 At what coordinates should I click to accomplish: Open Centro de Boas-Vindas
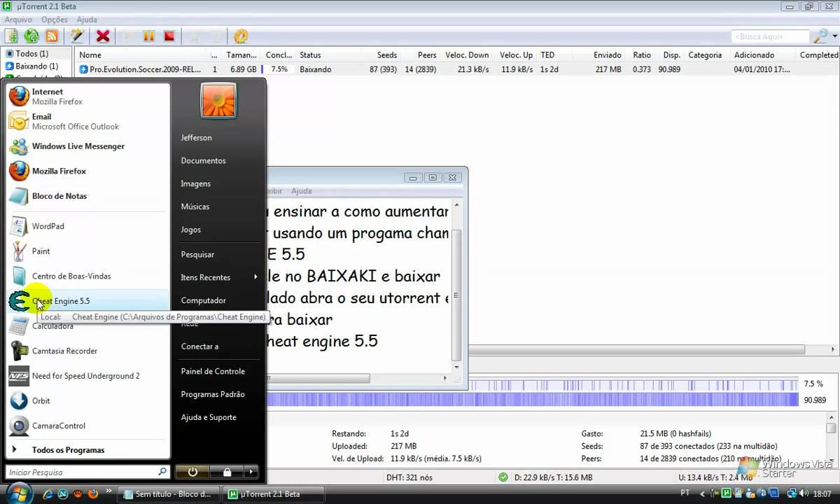point(87,276)
